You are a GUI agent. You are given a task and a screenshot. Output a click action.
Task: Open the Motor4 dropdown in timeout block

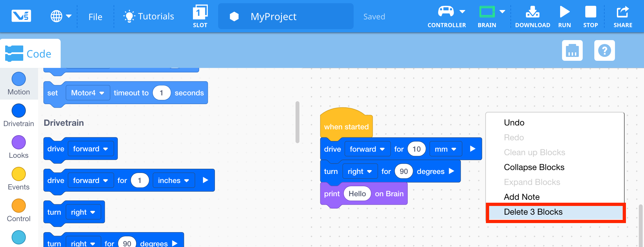coord(88,93)
